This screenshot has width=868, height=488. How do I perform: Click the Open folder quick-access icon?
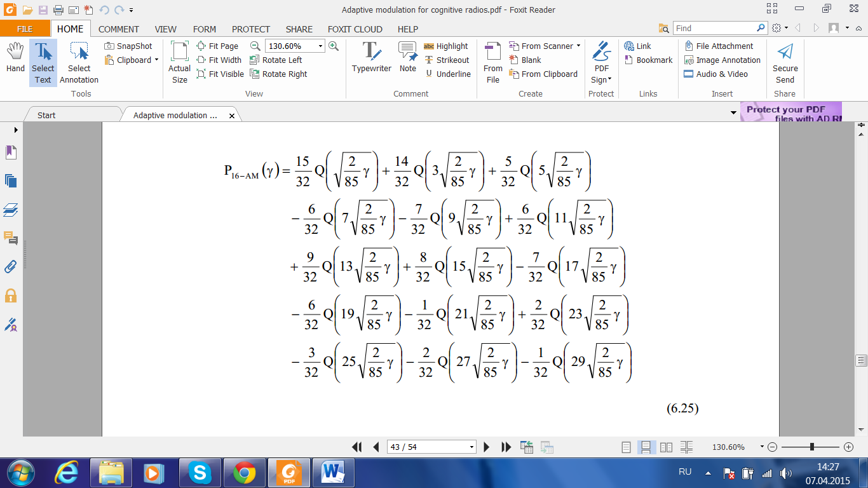click(x=27, y=10)
